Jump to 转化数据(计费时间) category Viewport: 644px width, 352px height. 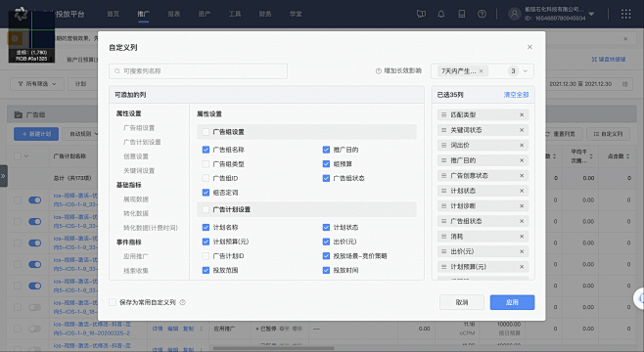point(151,228)
